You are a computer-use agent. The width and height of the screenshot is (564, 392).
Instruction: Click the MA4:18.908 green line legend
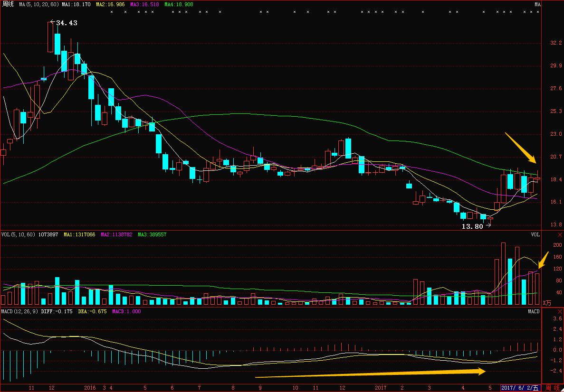[x=179, y=4]
